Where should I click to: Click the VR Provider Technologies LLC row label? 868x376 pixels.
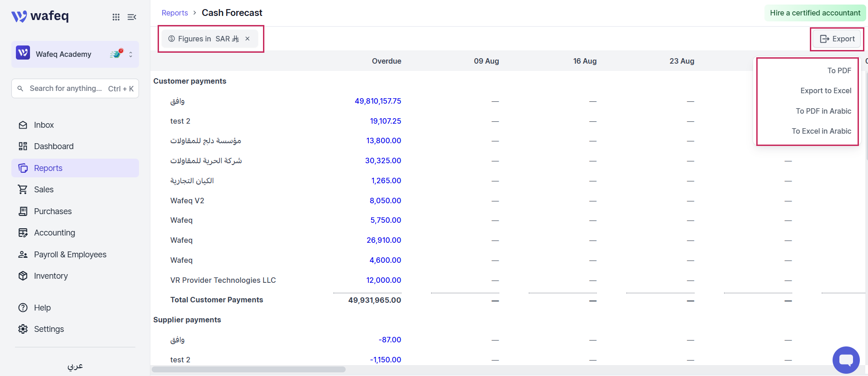click(223, 280)
